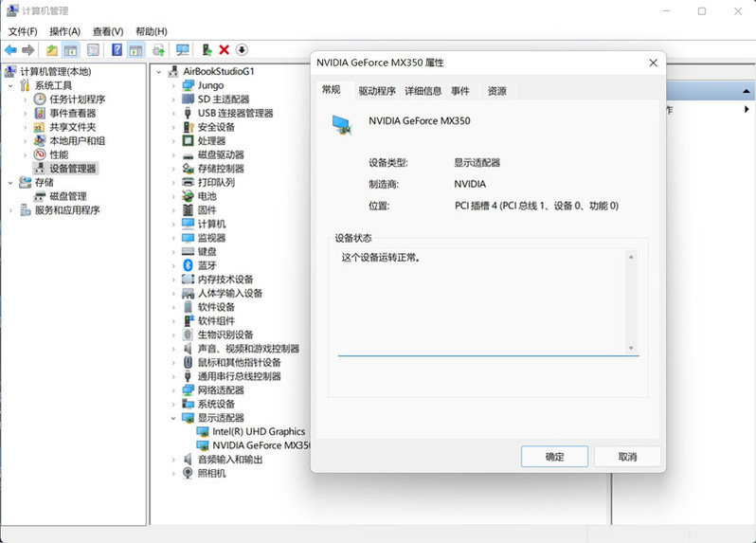Viewport: 756px width, 543px height.
Task: Expand the Monitors (监视器) category
Action: click(173, 238)
